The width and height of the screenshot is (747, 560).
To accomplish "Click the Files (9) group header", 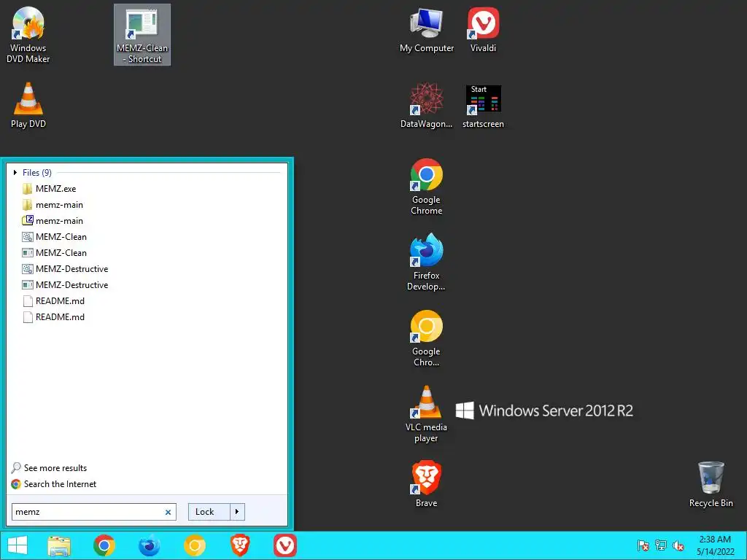I will click(37, 172).
